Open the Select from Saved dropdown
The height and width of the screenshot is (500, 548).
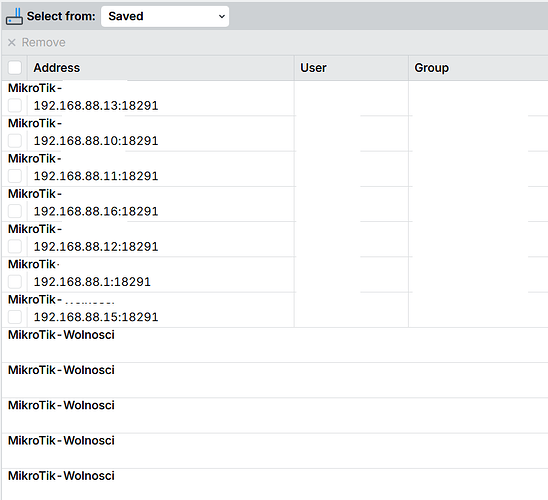point(165,16)
